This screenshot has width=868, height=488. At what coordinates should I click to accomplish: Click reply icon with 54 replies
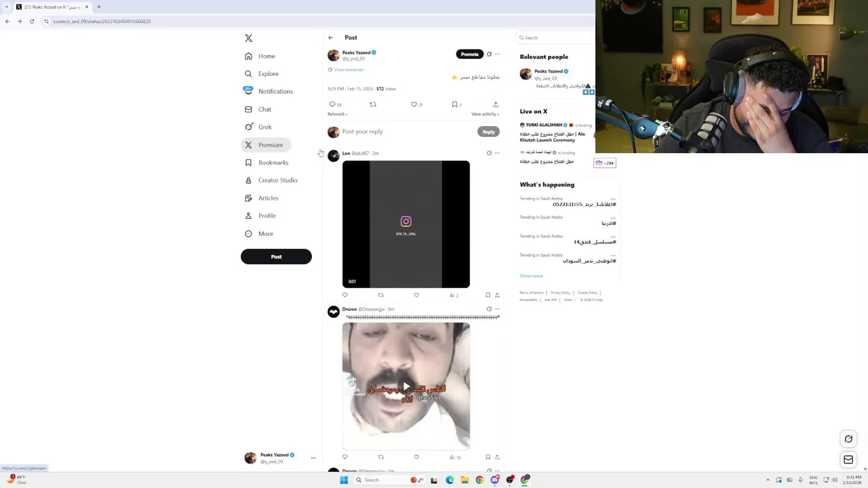coord(332,104)
